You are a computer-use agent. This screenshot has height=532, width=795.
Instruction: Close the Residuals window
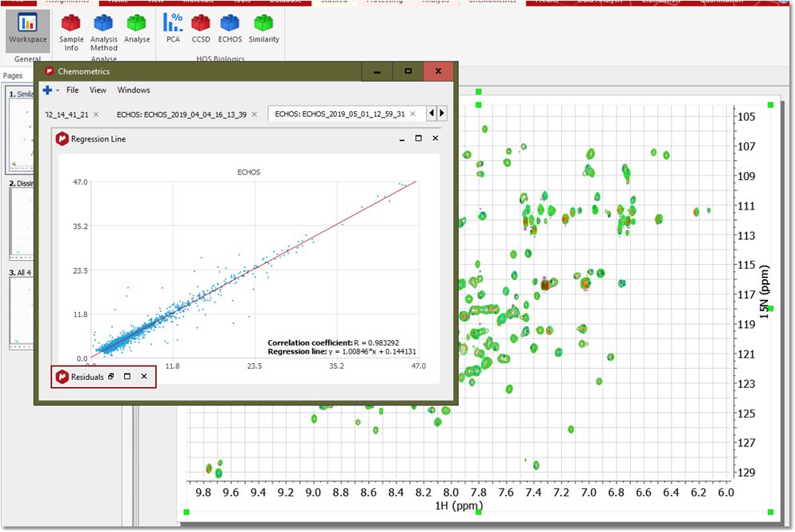144,377
